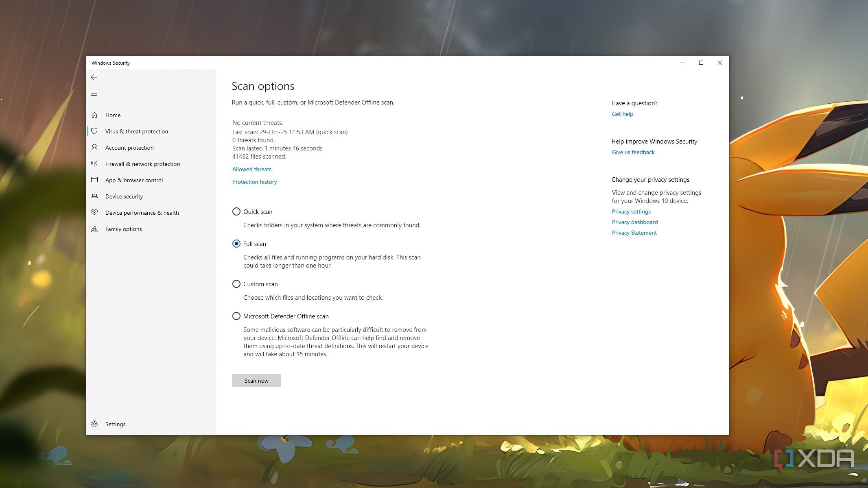Select the Custom scan radio button
The height and width of the screenshot is (488, 868).
(236, 284)
